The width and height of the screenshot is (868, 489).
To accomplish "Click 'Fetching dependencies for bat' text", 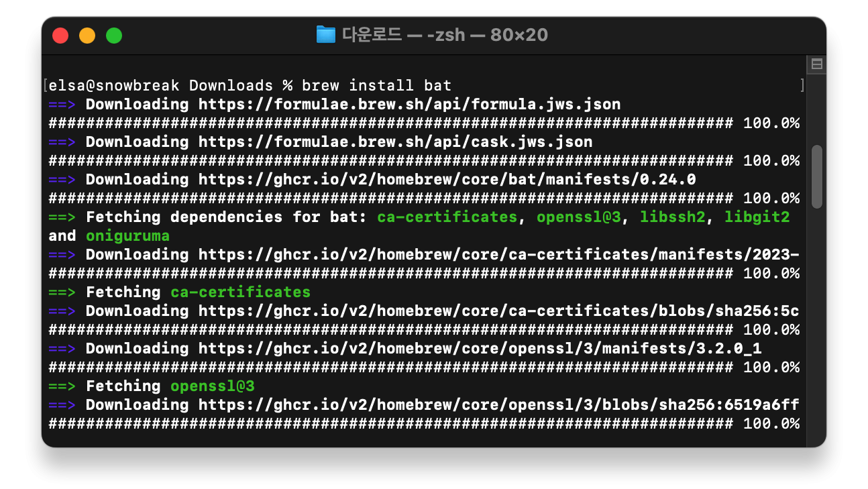I will point(225,217).
